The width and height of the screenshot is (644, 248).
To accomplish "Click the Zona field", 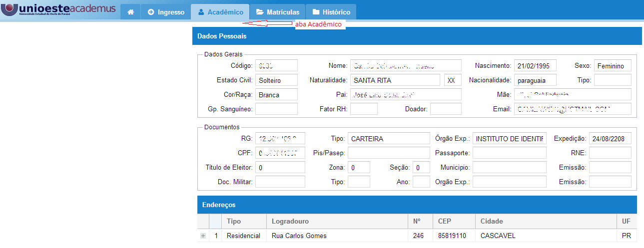I will (x=359, y=168).
